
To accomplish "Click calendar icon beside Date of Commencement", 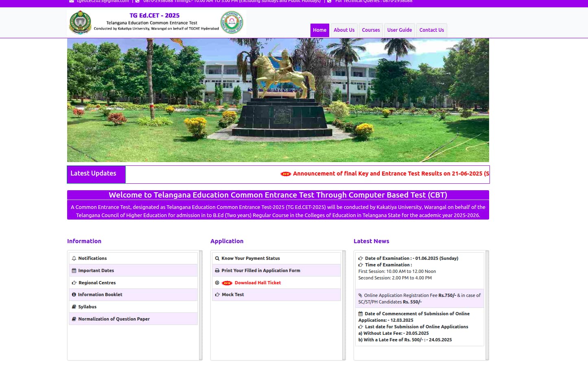I will pyautogui.click(x=361, y=314).
